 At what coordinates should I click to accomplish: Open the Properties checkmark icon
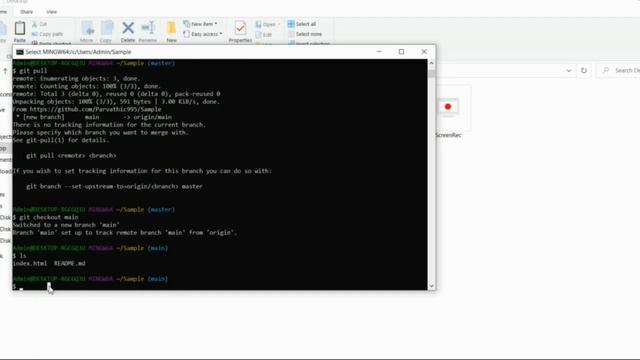[240, 32]
